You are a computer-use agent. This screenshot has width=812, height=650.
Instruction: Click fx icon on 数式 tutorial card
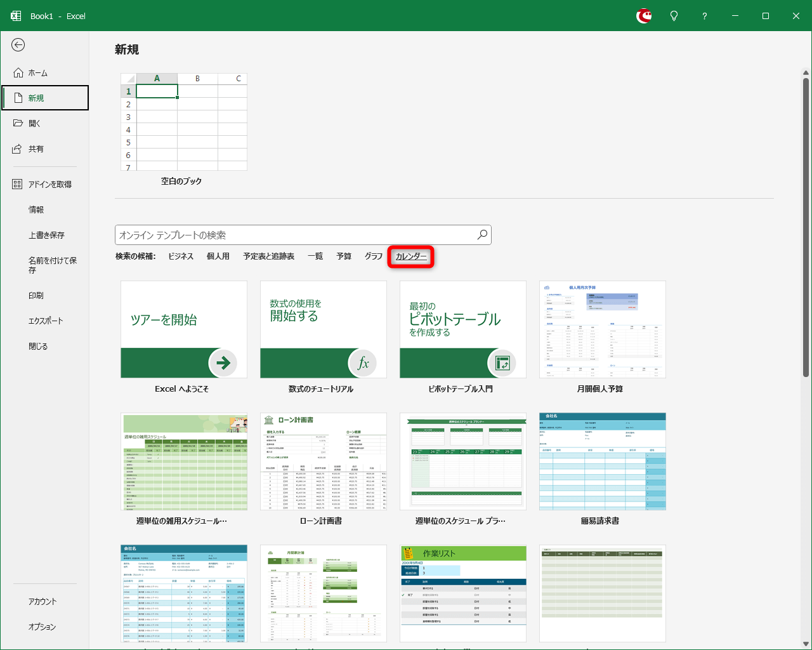pos(362,363)
